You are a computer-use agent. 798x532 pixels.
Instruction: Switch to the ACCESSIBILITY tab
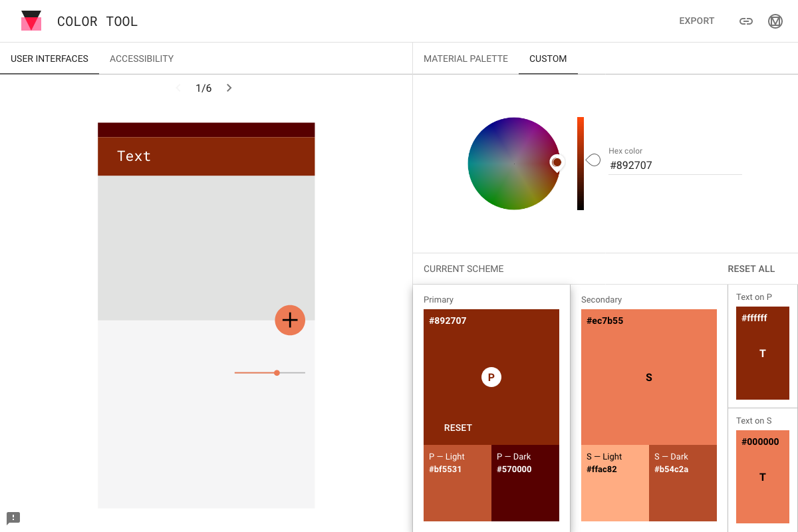point(141,59)
